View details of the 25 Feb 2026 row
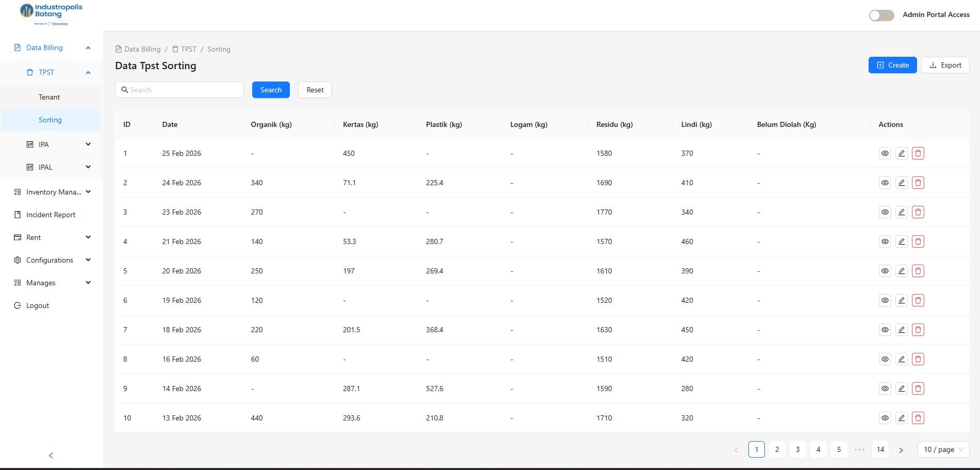Image resolution: width=980 pixels, height=470 pixels. tap(885, 153)
